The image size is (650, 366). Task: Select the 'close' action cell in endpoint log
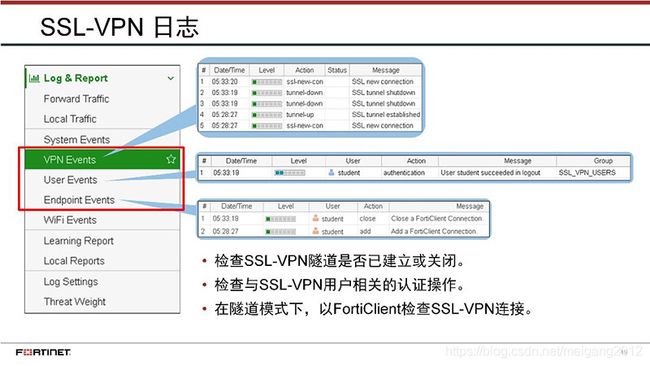(368, 218)
